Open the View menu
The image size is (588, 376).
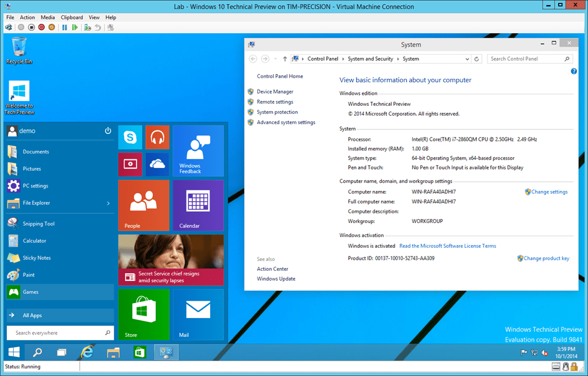94,17
